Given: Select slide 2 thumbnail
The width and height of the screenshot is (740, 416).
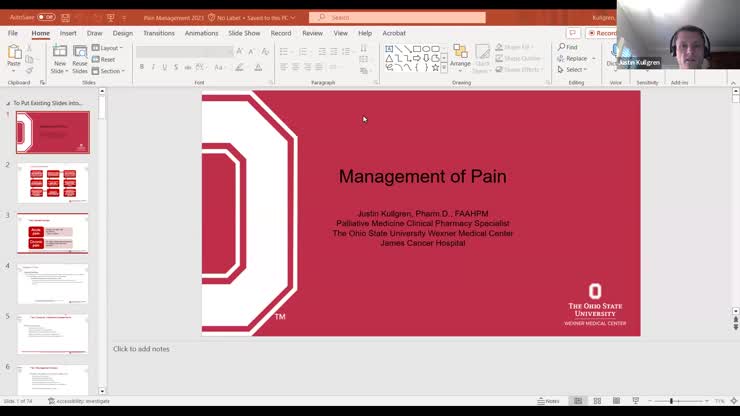Looking at the screenshot, I should point(53,183).
